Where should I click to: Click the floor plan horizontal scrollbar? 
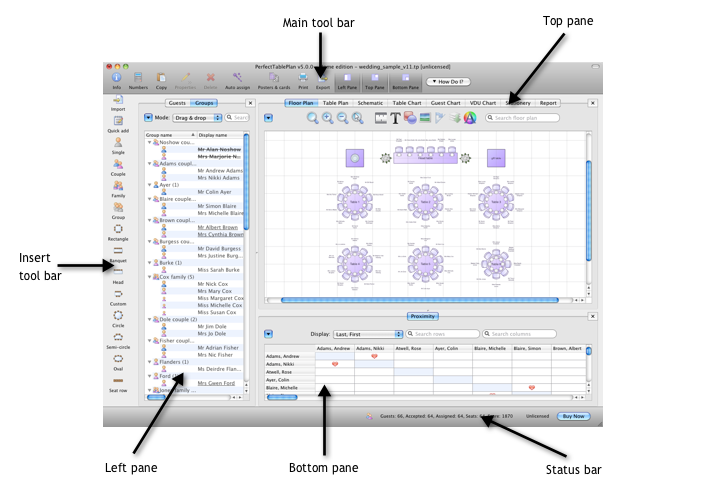click(420, 299)
